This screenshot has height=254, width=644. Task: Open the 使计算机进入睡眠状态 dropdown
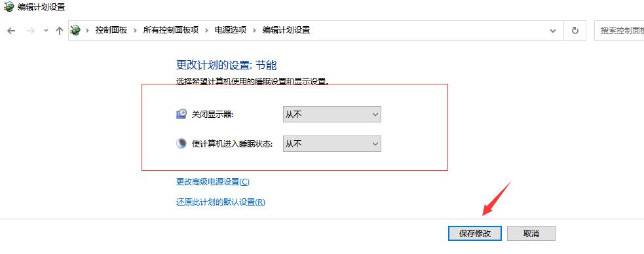pos(332,143)
